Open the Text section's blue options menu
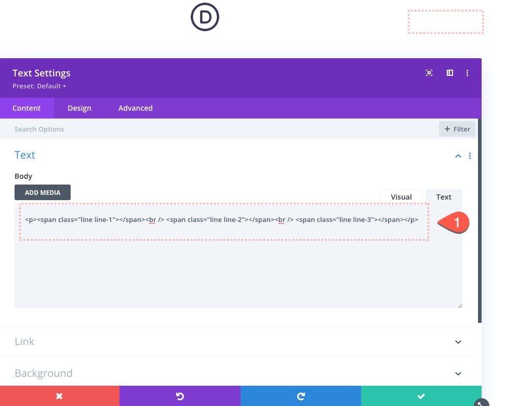The height and width of the screenshot is (406, 532). pos(470,155)
